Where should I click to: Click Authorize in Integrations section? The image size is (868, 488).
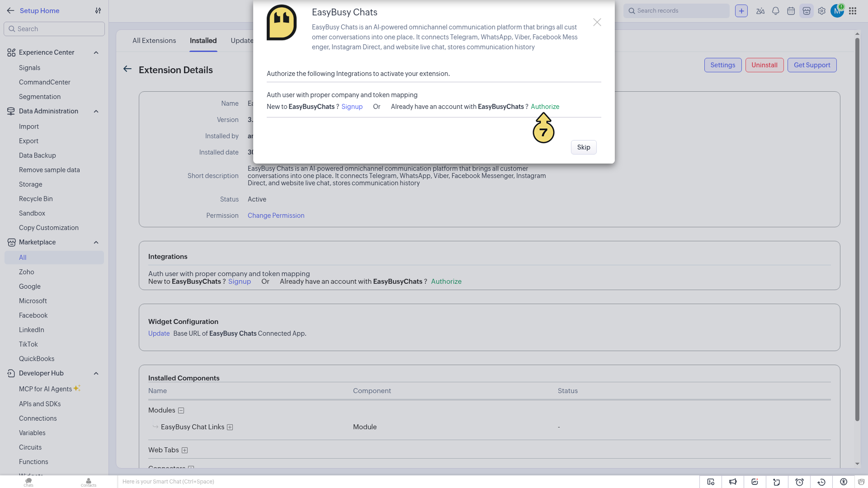pos(446,282)
